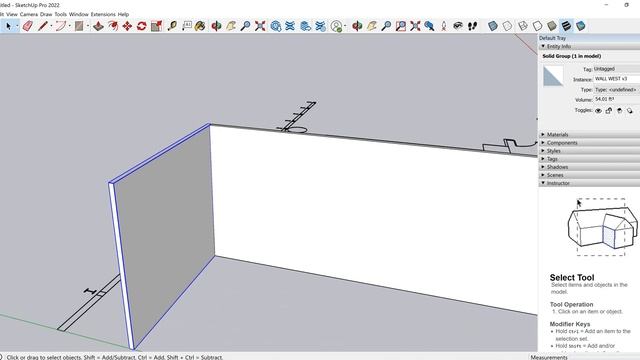Viewport: 640px width, 360px height.
Task: Toggle entity visibility eye icon
Action: [x=598, y=111]
